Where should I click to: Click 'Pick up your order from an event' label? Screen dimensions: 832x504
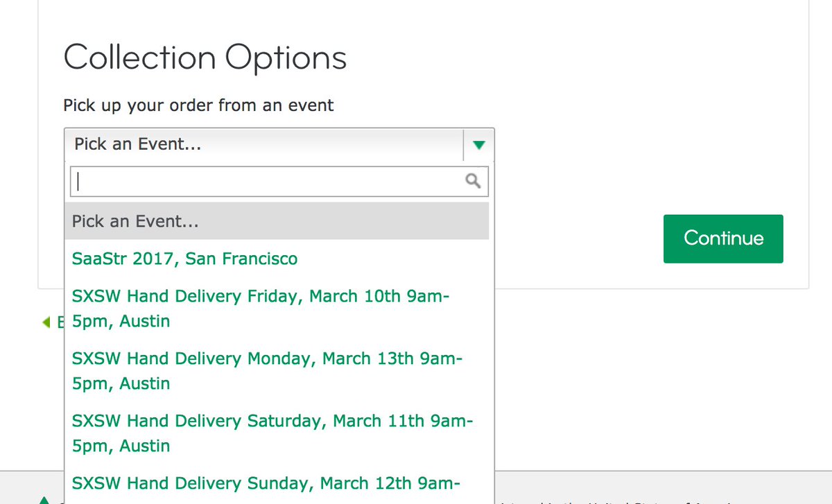198,105
